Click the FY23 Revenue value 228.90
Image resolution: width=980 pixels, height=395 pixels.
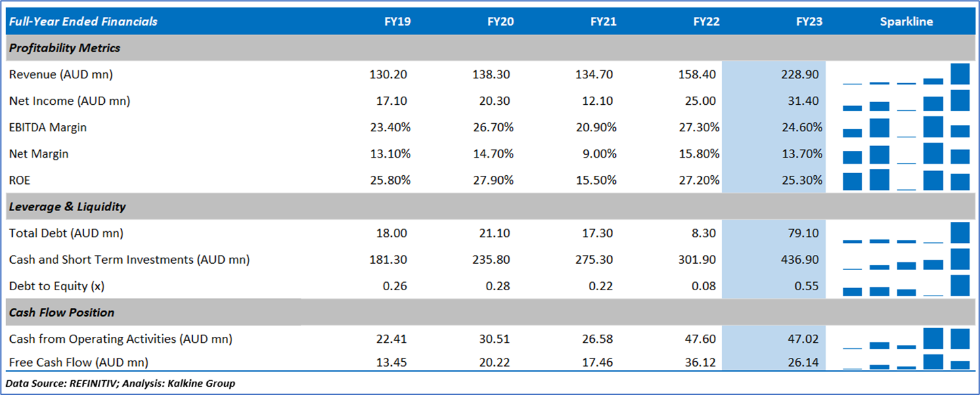(799, 74)
